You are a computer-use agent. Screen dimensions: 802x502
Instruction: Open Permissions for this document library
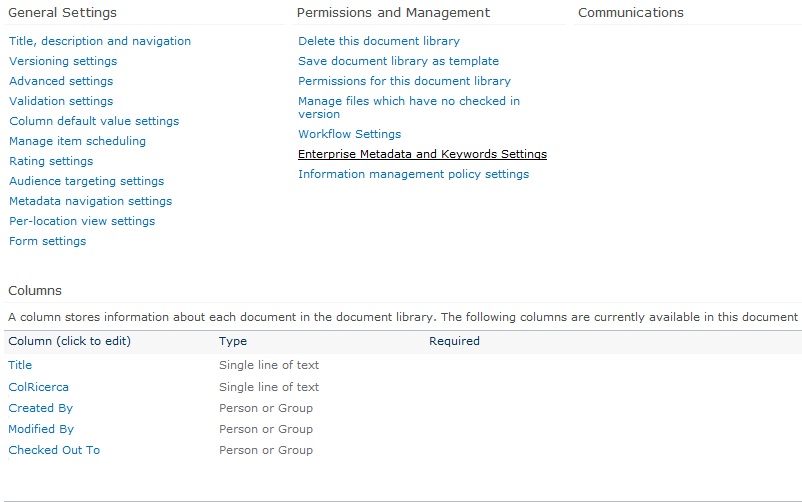pyautogui.click(x=405, y=81)
